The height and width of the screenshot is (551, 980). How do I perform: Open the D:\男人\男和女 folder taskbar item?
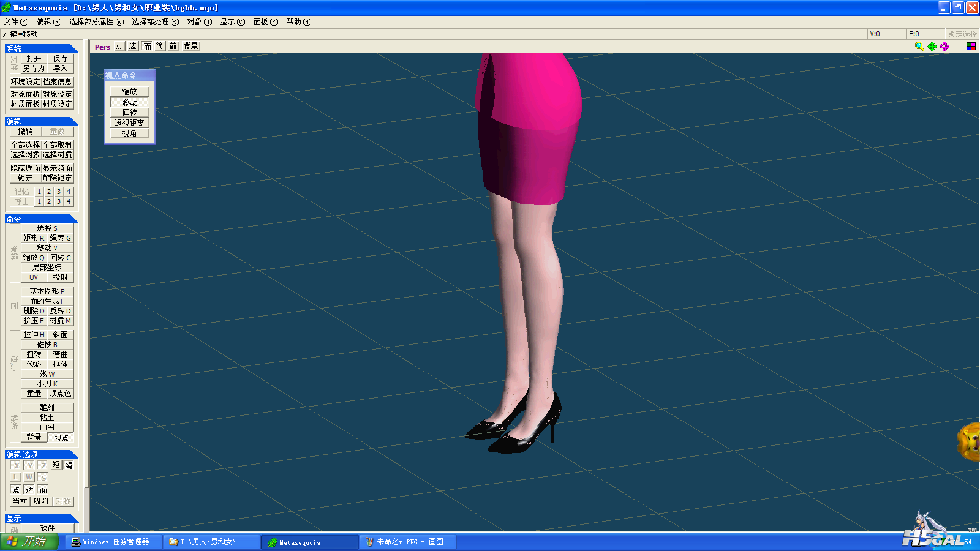211,542
